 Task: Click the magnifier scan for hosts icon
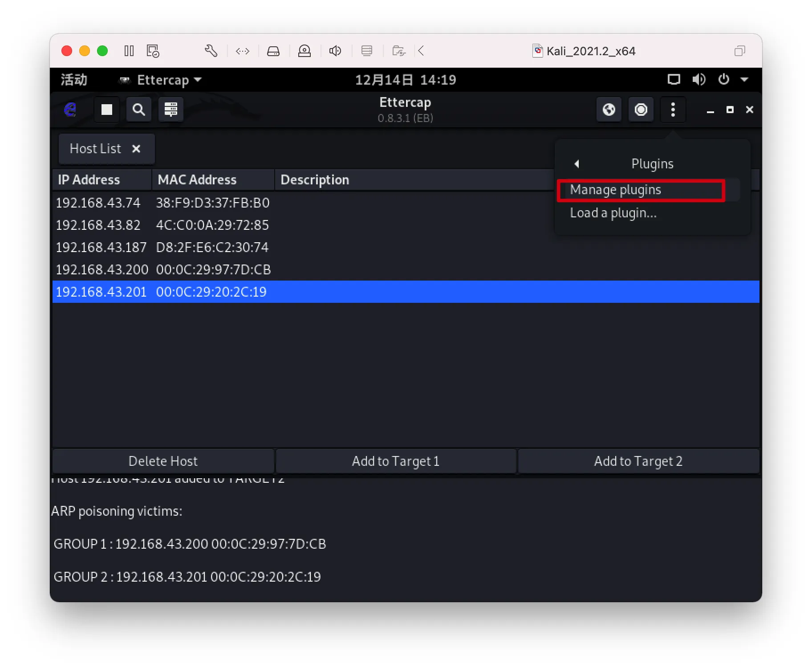point(139,110)
